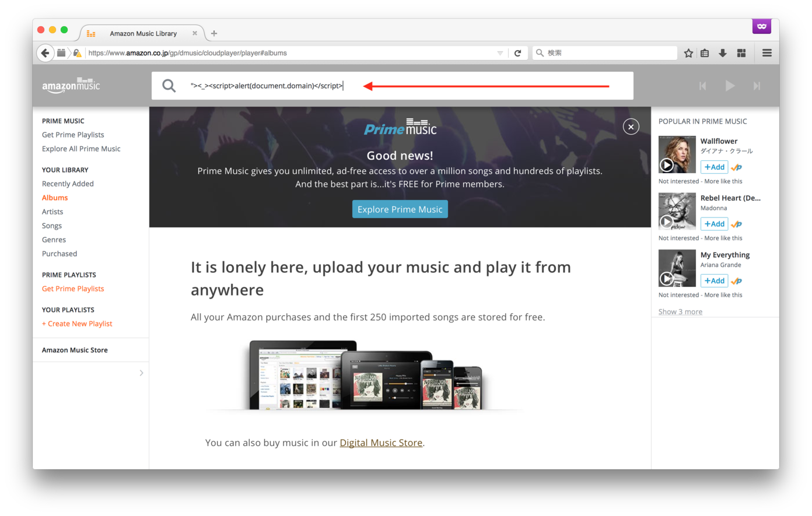Click the search magnifier in Amazon Music
The height and width of the screenshot is (516, 812).
[x=169, y=86]
